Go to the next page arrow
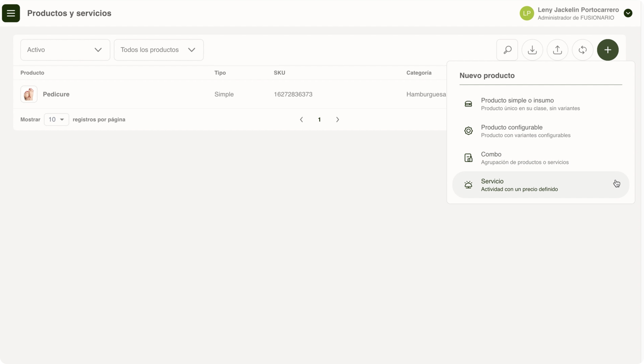The width and height of the screenshot is (644, 364). click(337, 120)
